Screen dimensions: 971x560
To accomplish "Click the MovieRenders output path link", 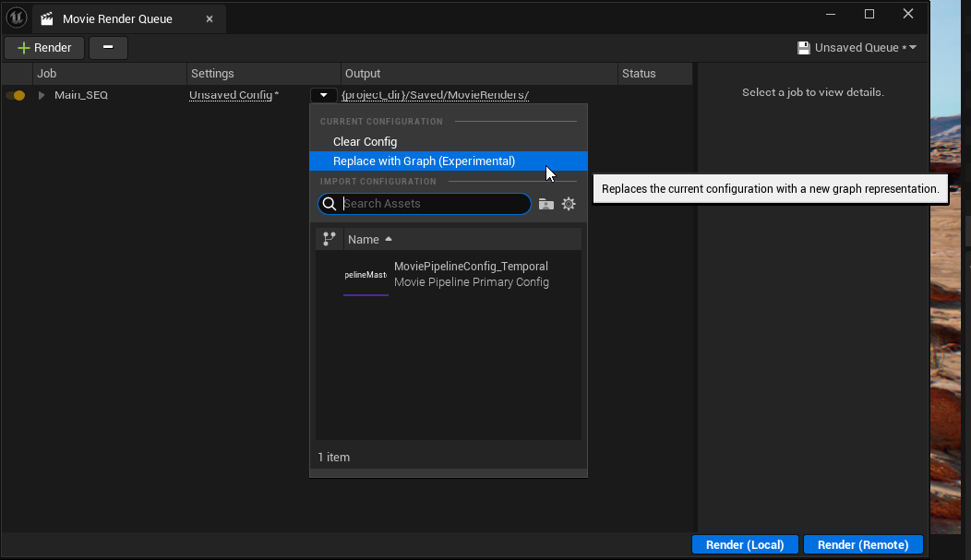I will point(435,95).
